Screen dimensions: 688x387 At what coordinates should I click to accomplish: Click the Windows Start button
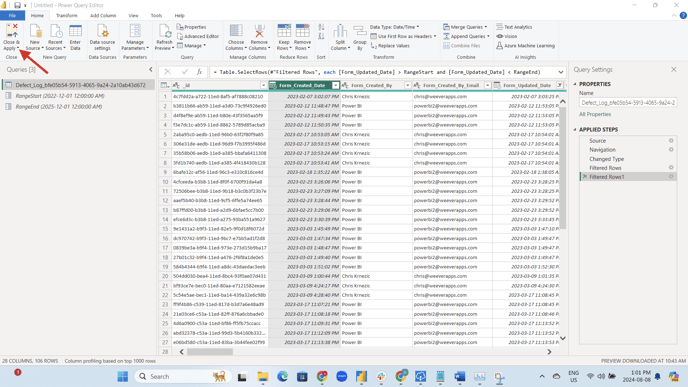[x=123, y=376]
